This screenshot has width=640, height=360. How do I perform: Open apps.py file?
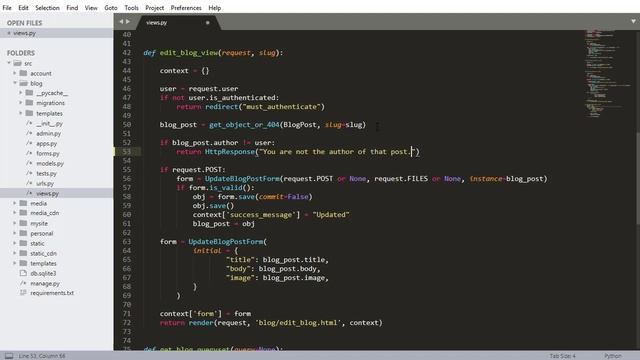pyautogui.click(x=47, y=144)
